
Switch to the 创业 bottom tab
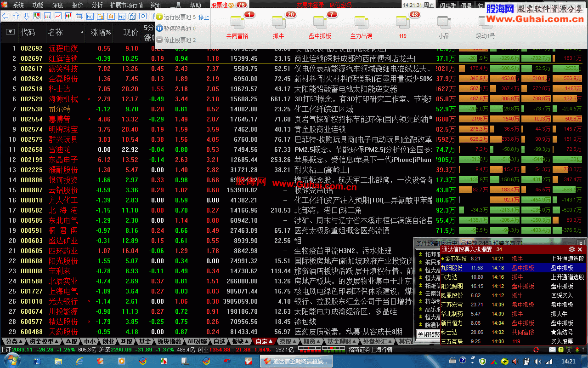click(108, 342)
